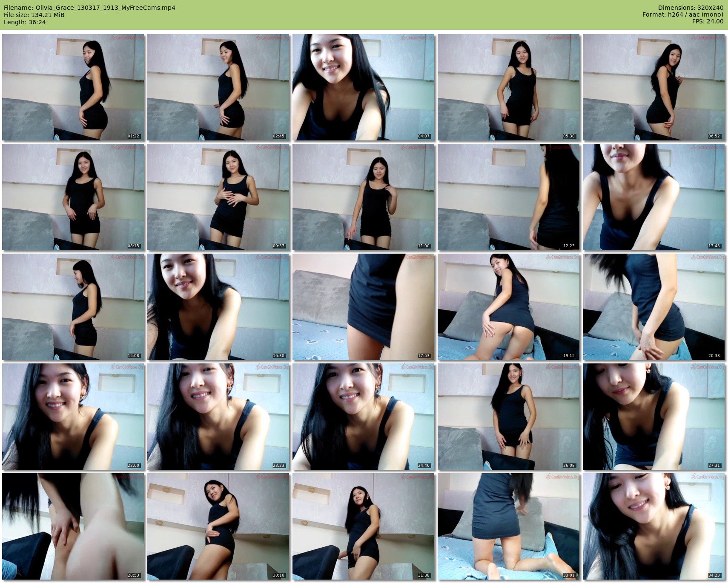The image size is (728, 583).
Task: Open the thumbnail at 04:07
Action: 364,87
